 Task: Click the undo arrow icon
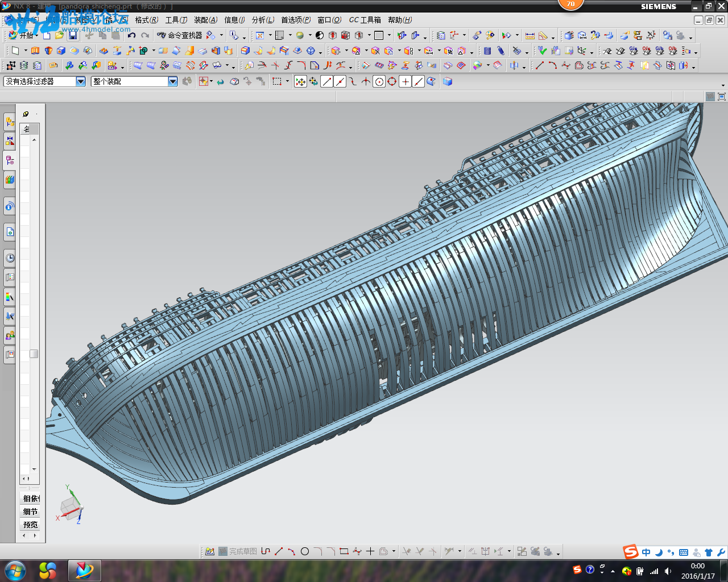click(131, 35)
